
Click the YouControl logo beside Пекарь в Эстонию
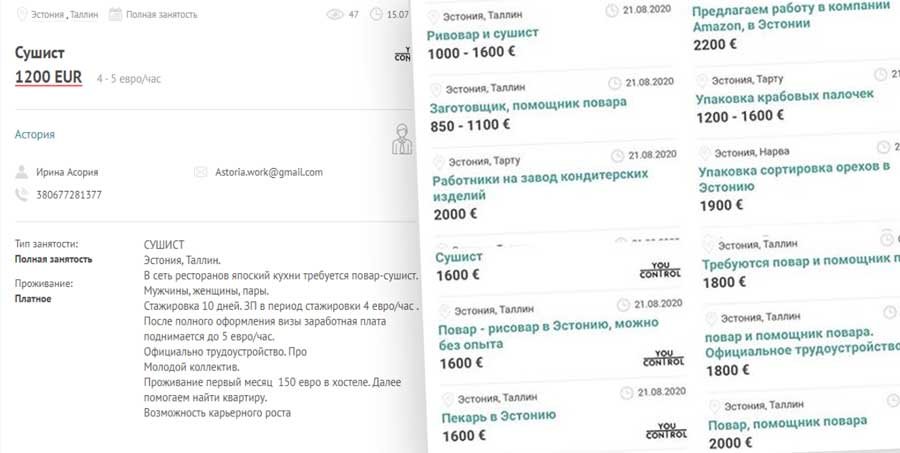coord(666,431)
